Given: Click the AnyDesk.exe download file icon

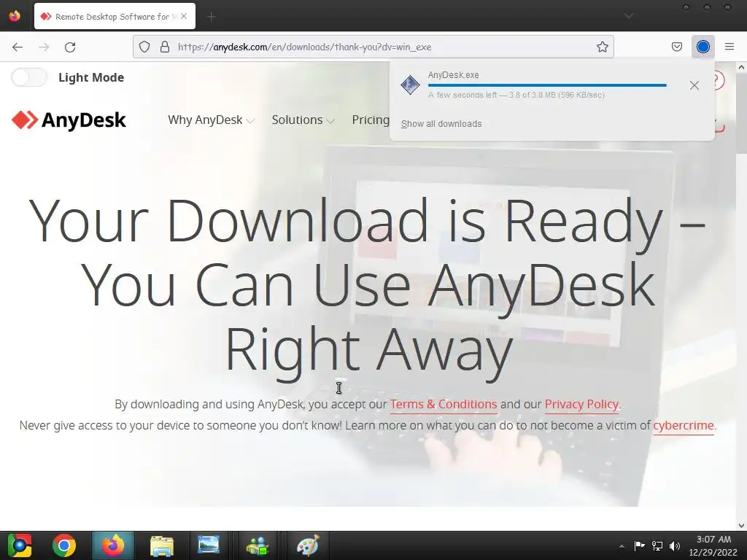Looking at the screenshot, I should point(410,85).
